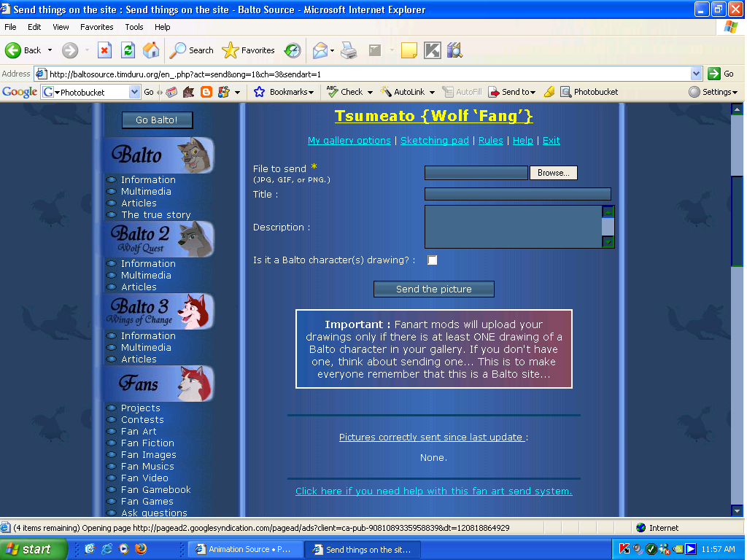Open the Google toolbar Settings dropdown
Image resolution: width=747 pixels, height=560 pixels.
pyautogui.click(x=713, y=92)
